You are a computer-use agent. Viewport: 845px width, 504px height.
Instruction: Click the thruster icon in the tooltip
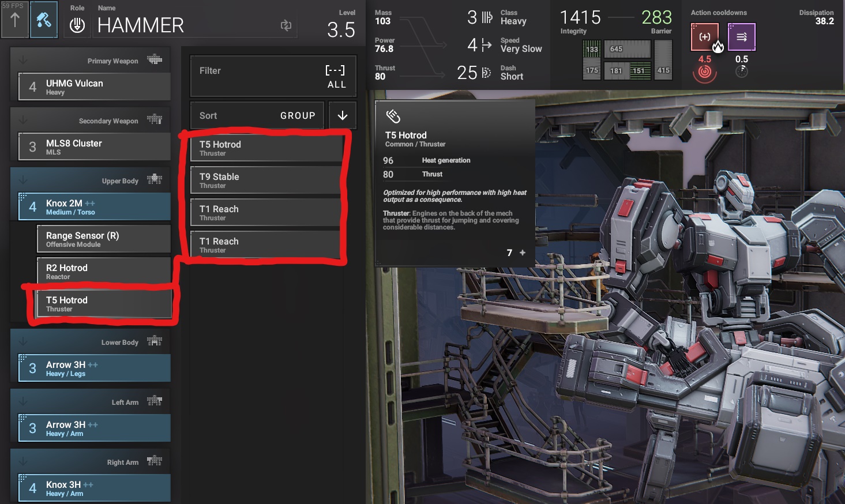click(x=393, y=116)
